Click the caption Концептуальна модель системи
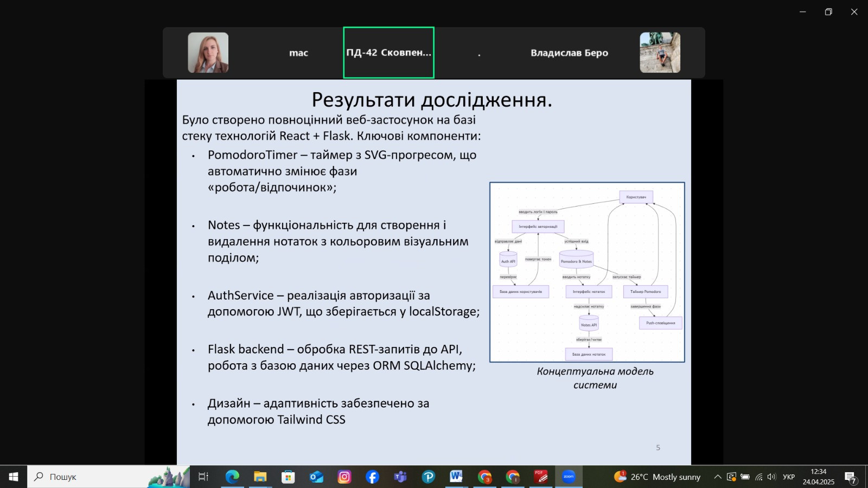Image resolution: width=868 pixels, height=488 pixels. [x=595, y=378]
